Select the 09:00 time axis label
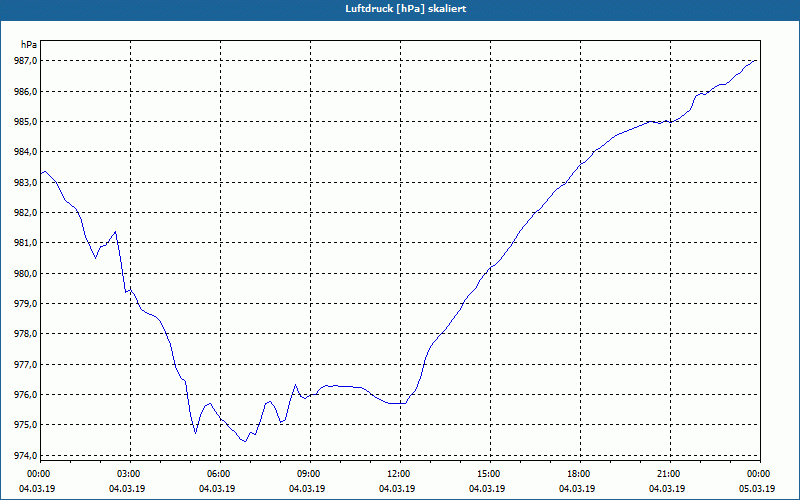The width and height of the screenshot is (800, 500). (x=310, y=474)
